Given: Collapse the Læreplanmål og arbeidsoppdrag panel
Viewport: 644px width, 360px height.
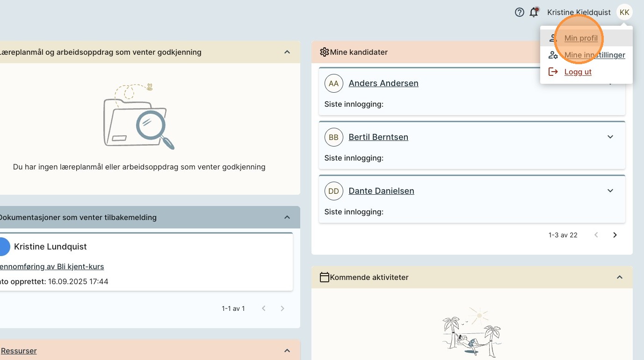Looking at the screenshot, I should 287,52.
